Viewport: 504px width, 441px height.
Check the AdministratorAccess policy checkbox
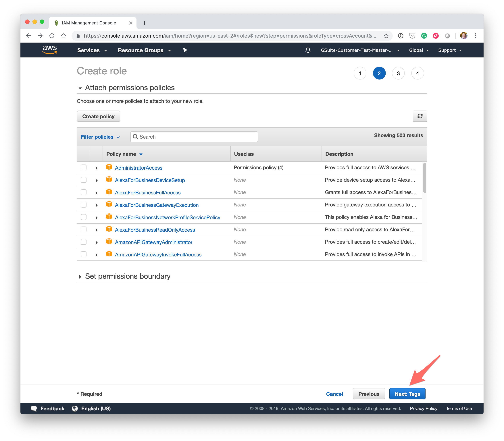click(x=84, y=168)
